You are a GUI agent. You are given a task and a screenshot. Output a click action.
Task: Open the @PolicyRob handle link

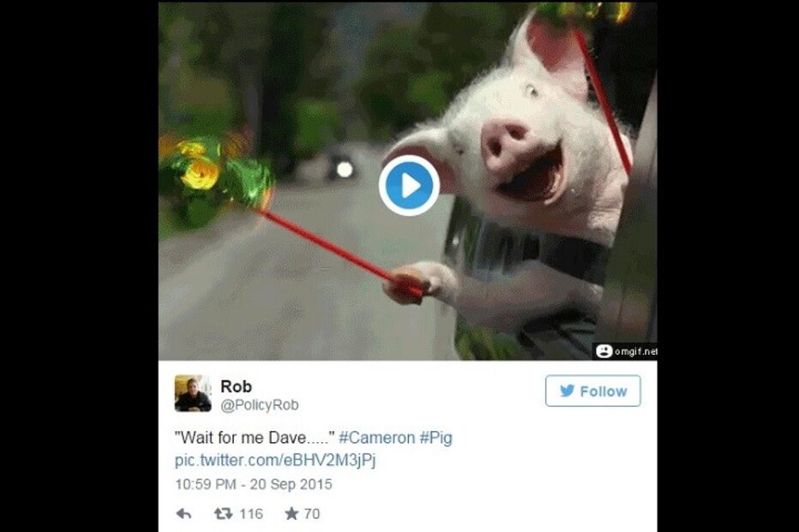(260, 405)
